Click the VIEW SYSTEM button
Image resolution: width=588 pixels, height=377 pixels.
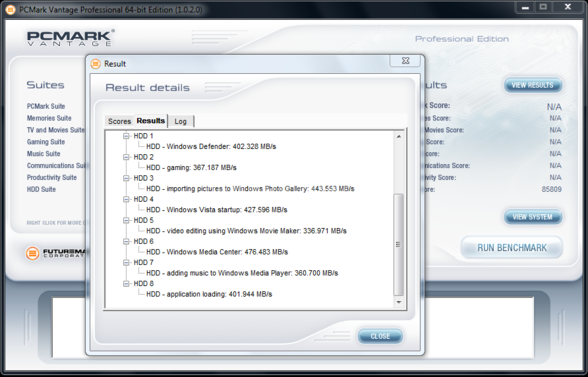click(532, 217)
